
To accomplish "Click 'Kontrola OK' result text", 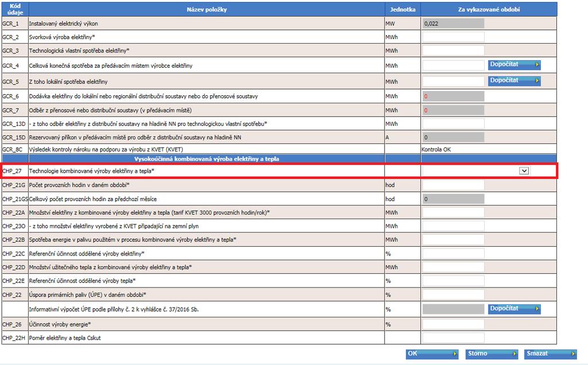I will point(436,149).
